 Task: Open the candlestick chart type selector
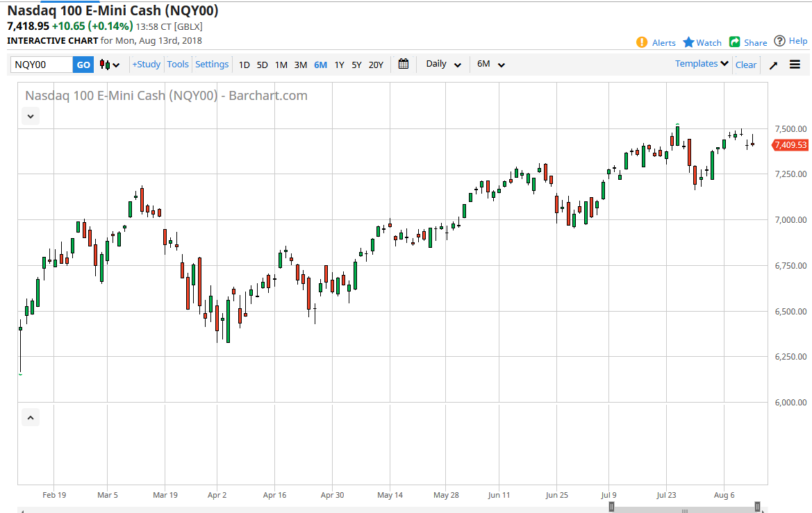pyautogui.click(x=110, y=65)
